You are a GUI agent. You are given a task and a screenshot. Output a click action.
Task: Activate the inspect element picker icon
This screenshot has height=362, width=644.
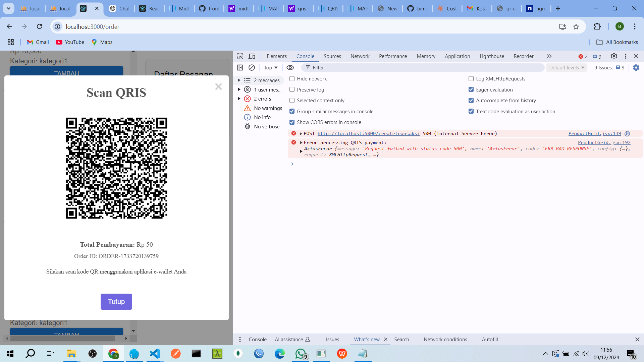click(240, 56)
